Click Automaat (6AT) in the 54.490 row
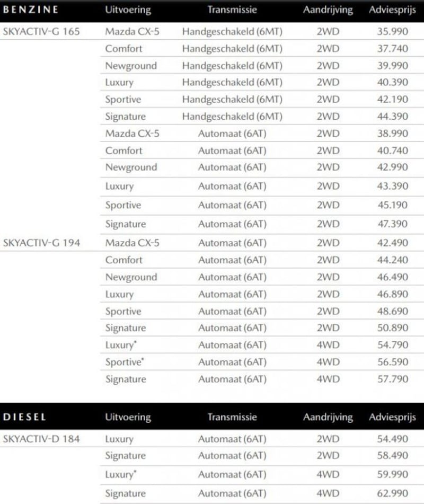 click(x=232, y=439)
